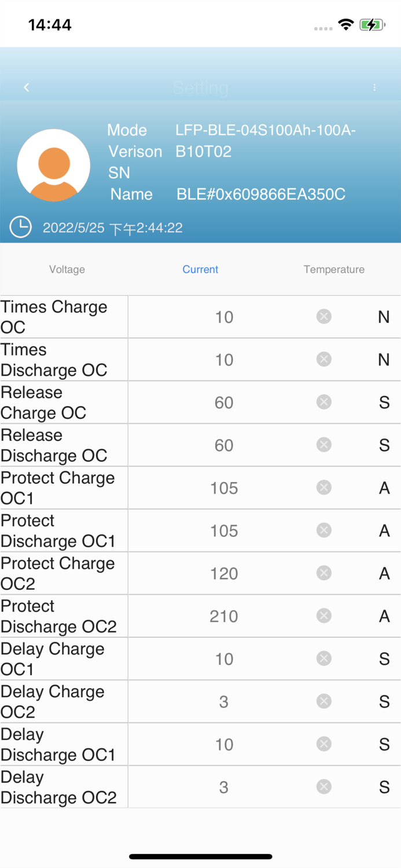Viewport: 401px width, 868px height.
Task: Edit the Delay Discharge OC2 value field
Action: point(223,787)
